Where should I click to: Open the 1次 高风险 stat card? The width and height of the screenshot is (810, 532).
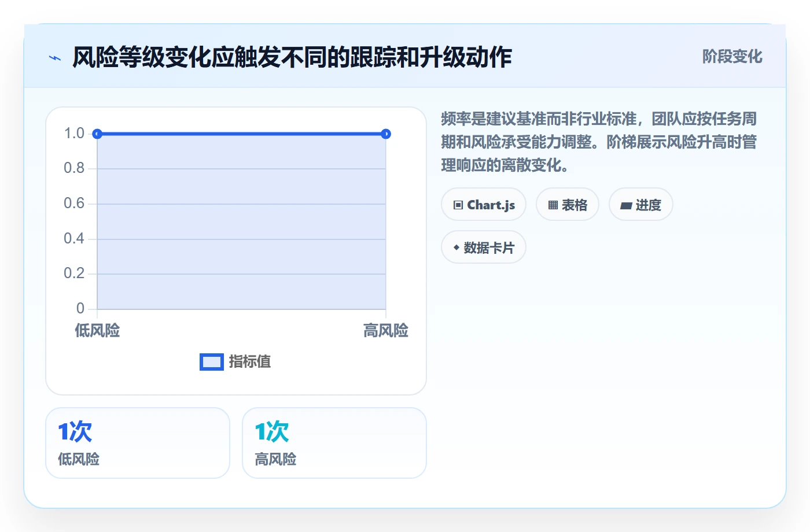tap(334, 443)
